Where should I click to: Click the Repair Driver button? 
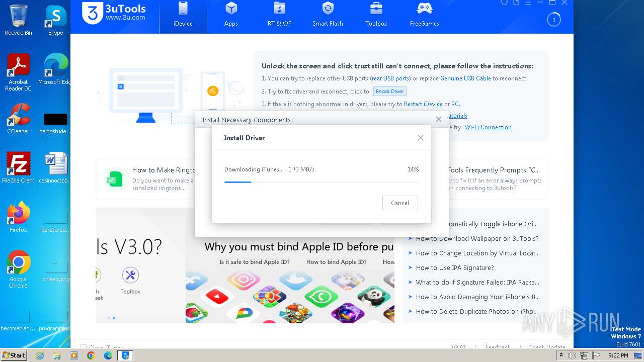pyautogui.click(x=389, y=92)
